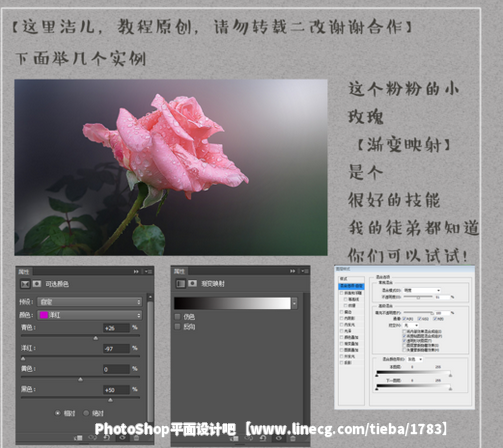This screenshot has width=503, height=448.
Task: View previous state in Gradient Map panel
Action: point(248,438)
